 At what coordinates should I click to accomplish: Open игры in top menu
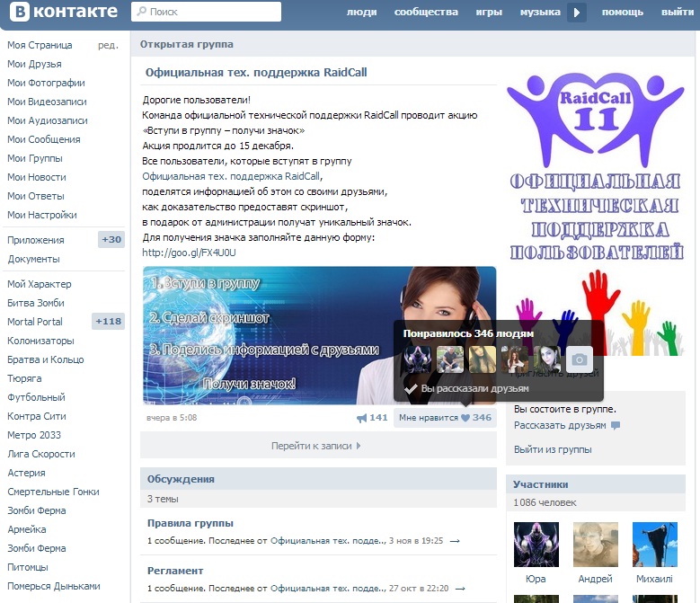pos(489,12)
